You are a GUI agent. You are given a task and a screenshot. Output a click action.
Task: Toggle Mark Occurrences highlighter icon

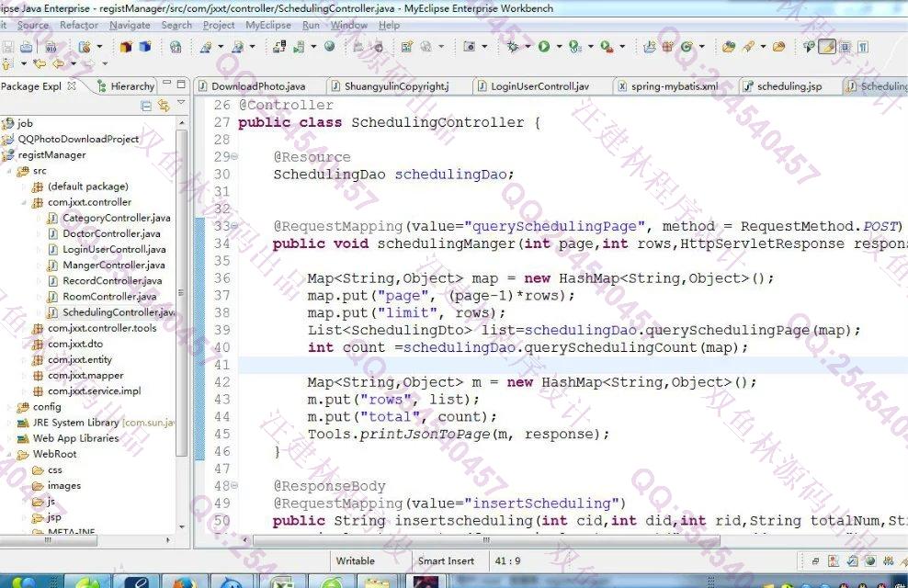[827, 47]
